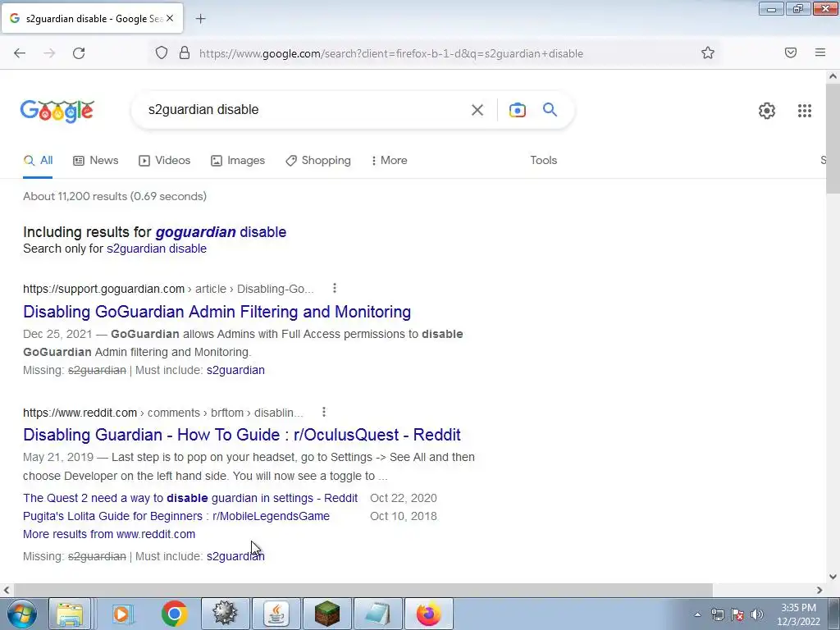Open the gear application in taskbar
The width and height of the screenshot is (840, 630).
tap(225, 614)
